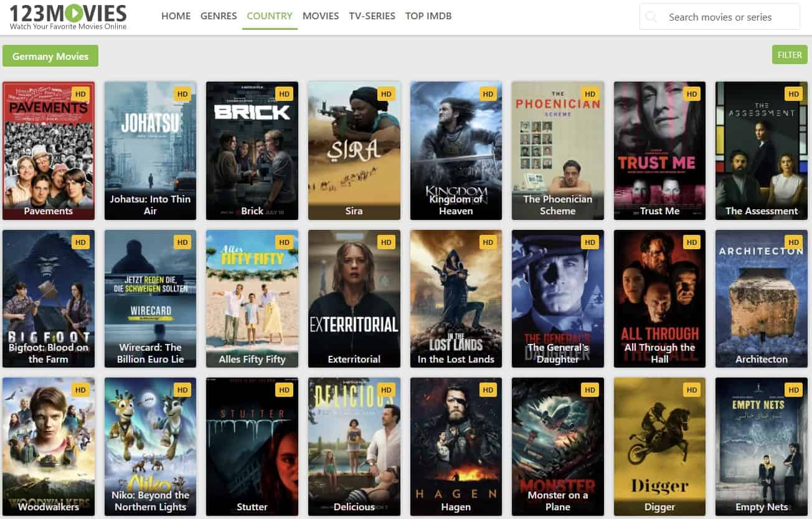Open Bigfoot: Blood on the Farm poster
812x519 pixels.
coord(49,298)
